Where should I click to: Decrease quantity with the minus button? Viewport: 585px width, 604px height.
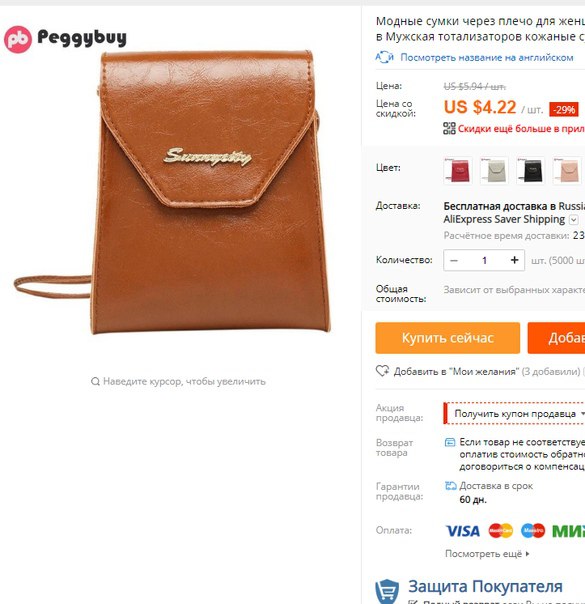click(x=454, y=260)
